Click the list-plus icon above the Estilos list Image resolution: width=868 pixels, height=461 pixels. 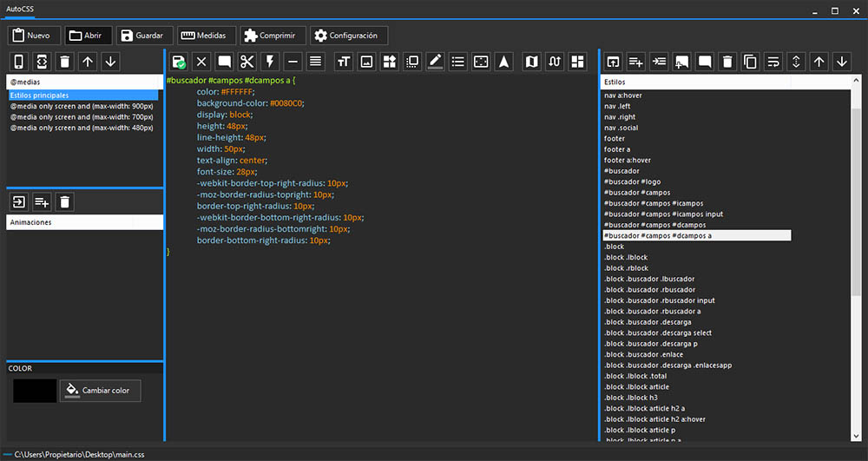(x=636, y=62)
